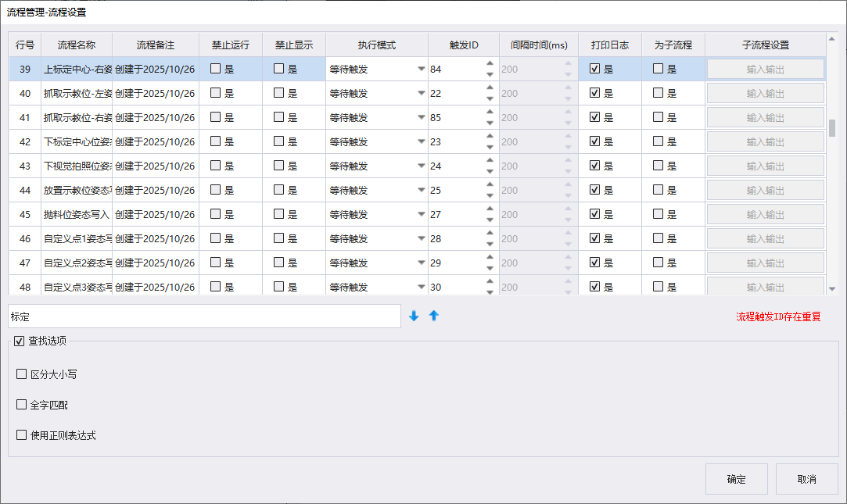Expand 执行模式 dropdown in row 46
847x504 pixels.
[422, 238]
